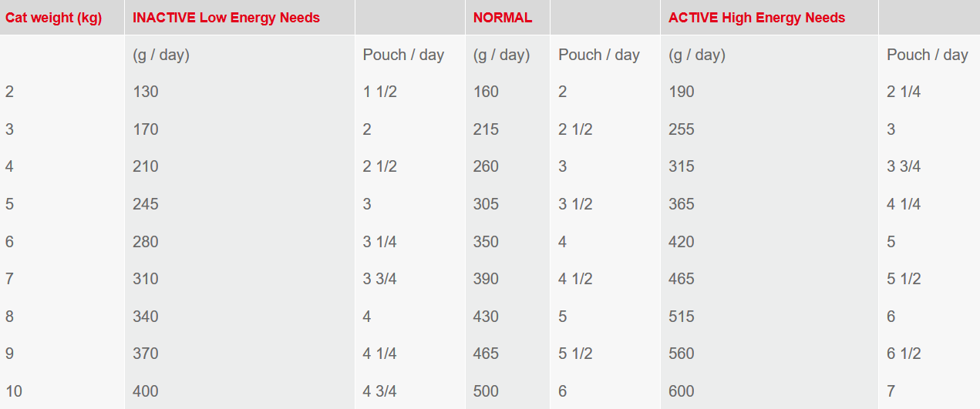980x409 pixels.
Task: Click the 245 inactive grams value
Action: [x=146, y=204]
